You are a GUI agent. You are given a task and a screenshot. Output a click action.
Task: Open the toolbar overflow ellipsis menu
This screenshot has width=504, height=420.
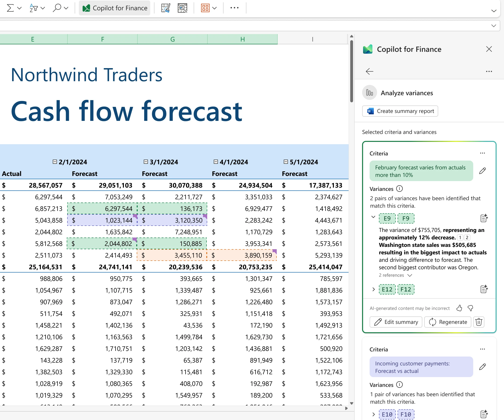pos(234,8)
